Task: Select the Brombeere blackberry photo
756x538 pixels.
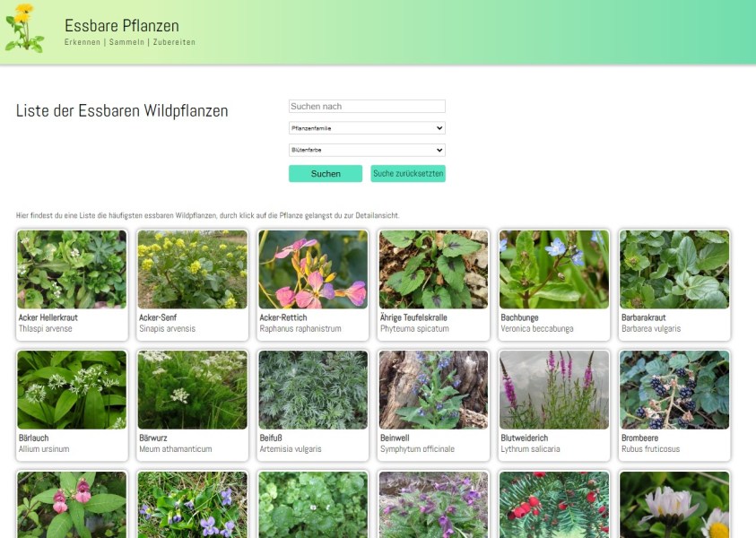Action: click(x=674, y=390)
